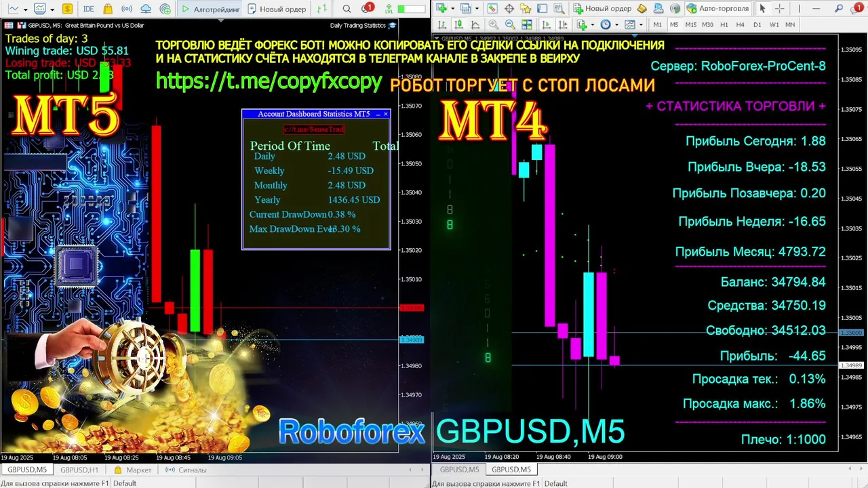Select the crosshair tool in MT4 toolbar

tap(779, 8)
